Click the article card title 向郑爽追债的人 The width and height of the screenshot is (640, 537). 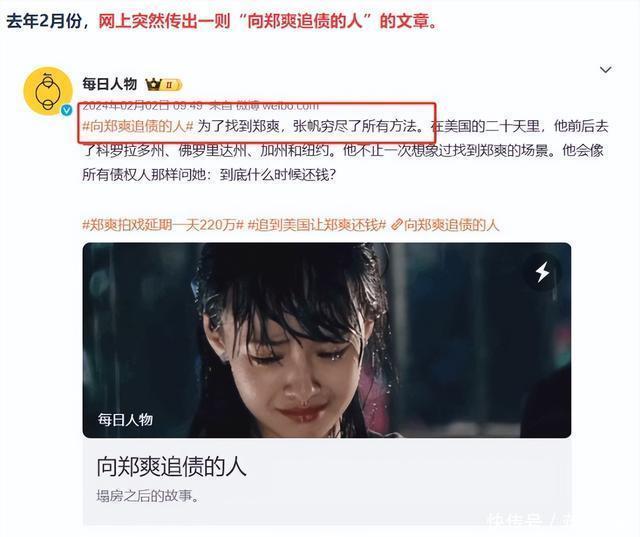[x=171, y=466]
